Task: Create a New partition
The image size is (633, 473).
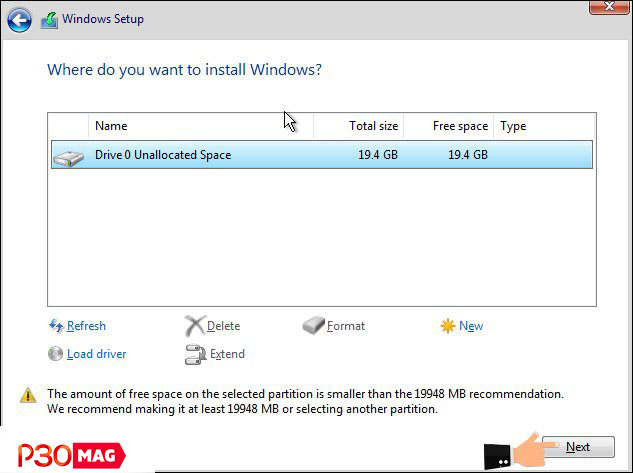Action: pos(471,326)
